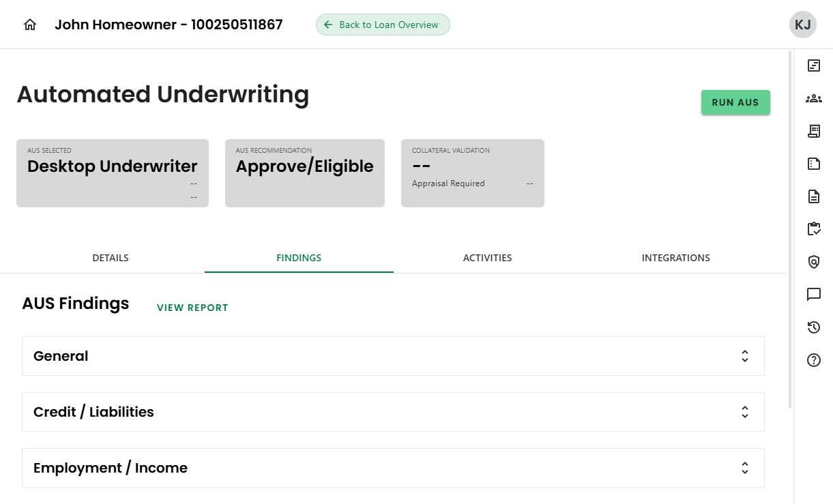Switch to the Details tab
Viewport: 833px width, 504px height.
point(111,258)
